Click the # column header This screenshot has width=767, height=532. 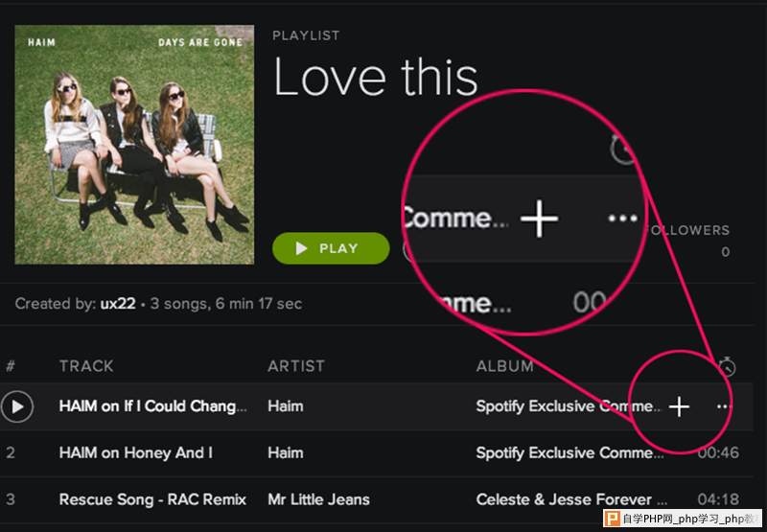tap(11, 366)
